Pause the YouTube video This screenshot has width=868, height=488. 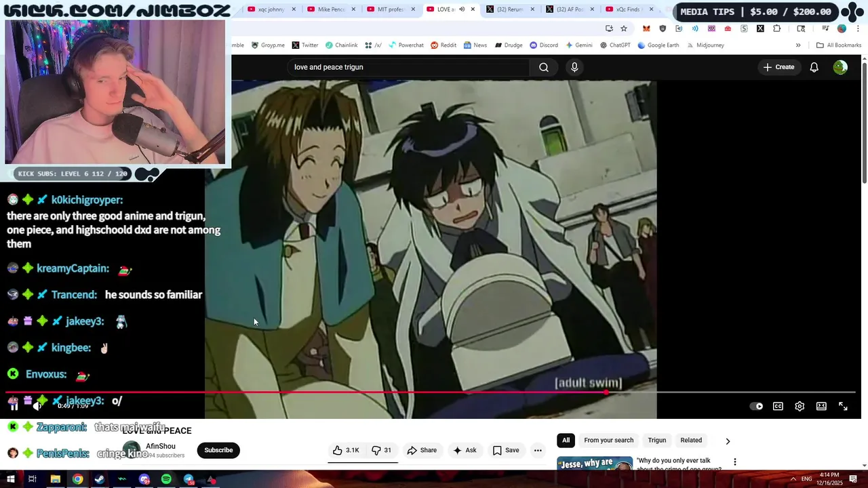coord(14,406)
